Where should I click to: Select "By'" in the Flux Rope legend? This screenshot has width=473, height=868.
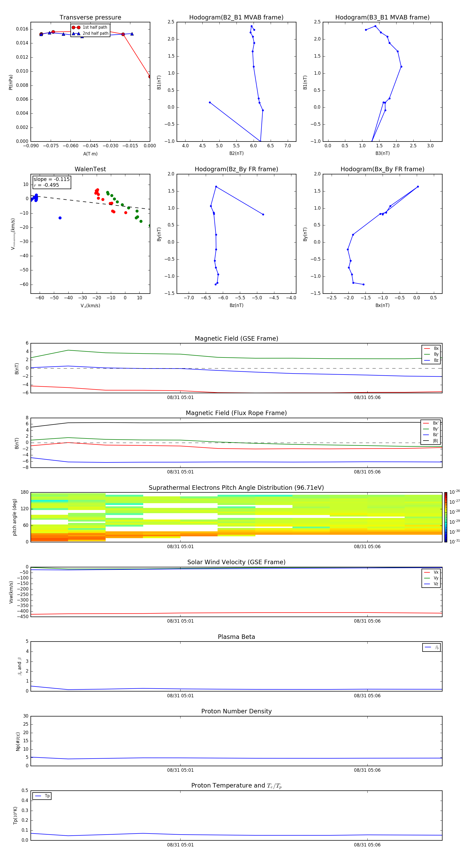tap(431, 429)
